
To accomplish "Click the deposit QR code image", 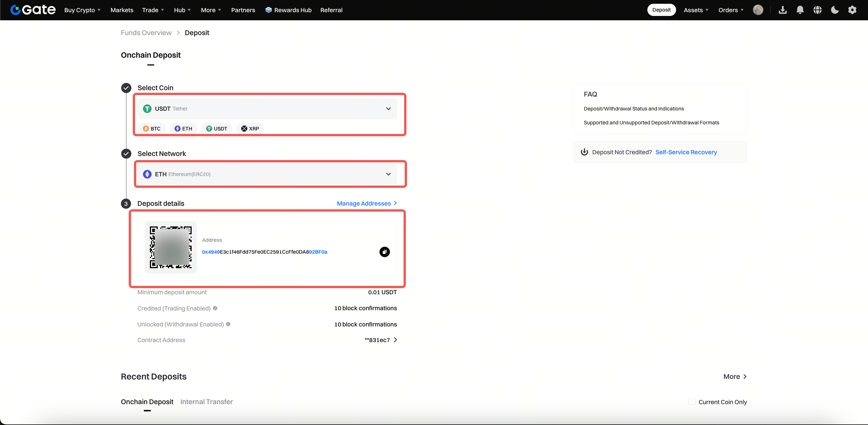I will click(x=171, y=247).
